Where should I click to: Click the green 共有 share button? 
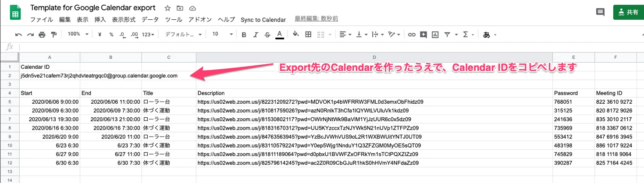click(628, 12)
